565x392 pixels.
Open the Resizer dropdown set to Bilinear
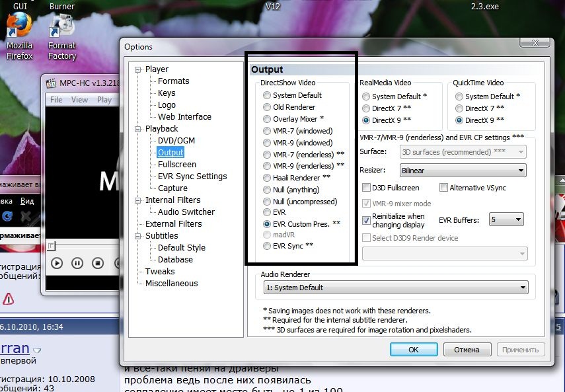463,171
